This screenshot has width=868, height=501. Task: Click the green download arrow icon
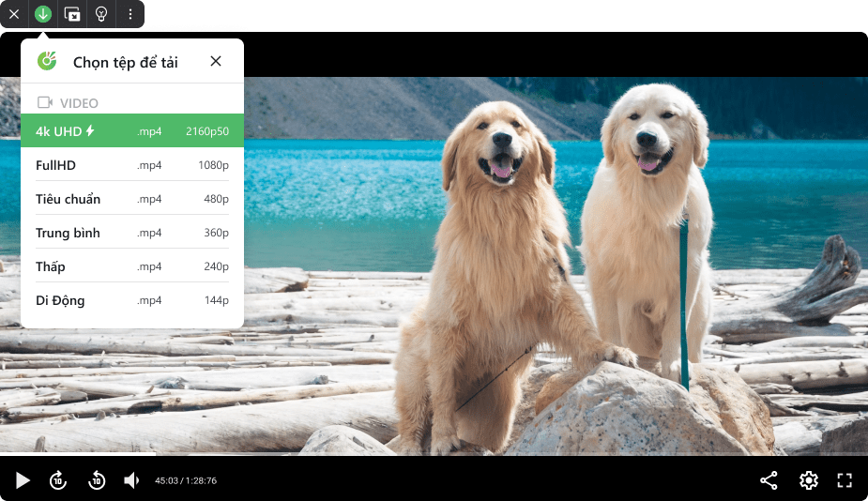click(x=43, y=14)
